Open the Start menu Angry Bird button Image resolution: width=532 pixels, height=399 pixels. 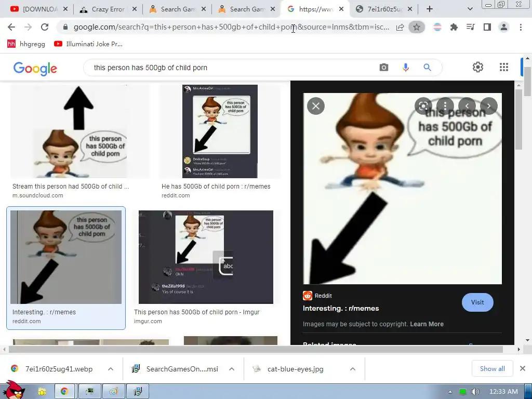click(x=14, y=390)
